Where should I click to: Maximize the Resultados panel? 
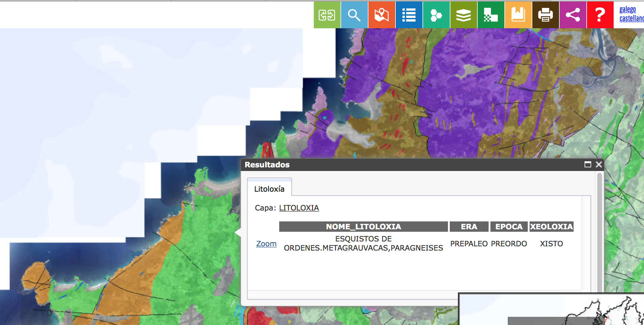pyautogui.click(x=588, y=164)
